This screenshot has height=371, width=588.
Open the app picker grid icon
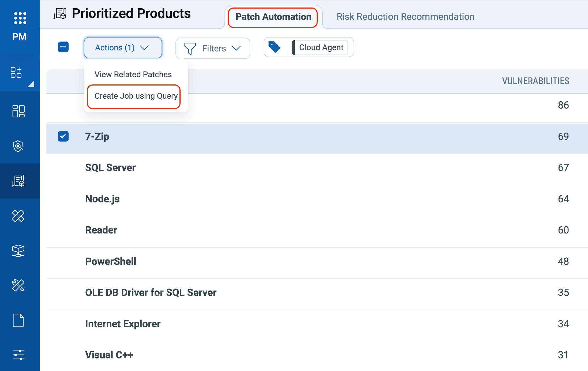click(20, 18)
